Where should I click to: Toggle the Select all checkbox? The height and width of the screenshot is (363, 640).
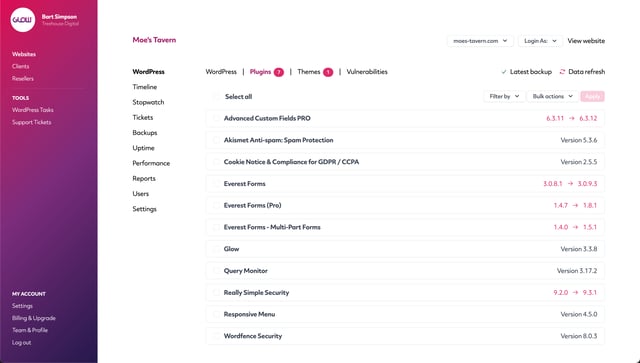coord(216,97)
